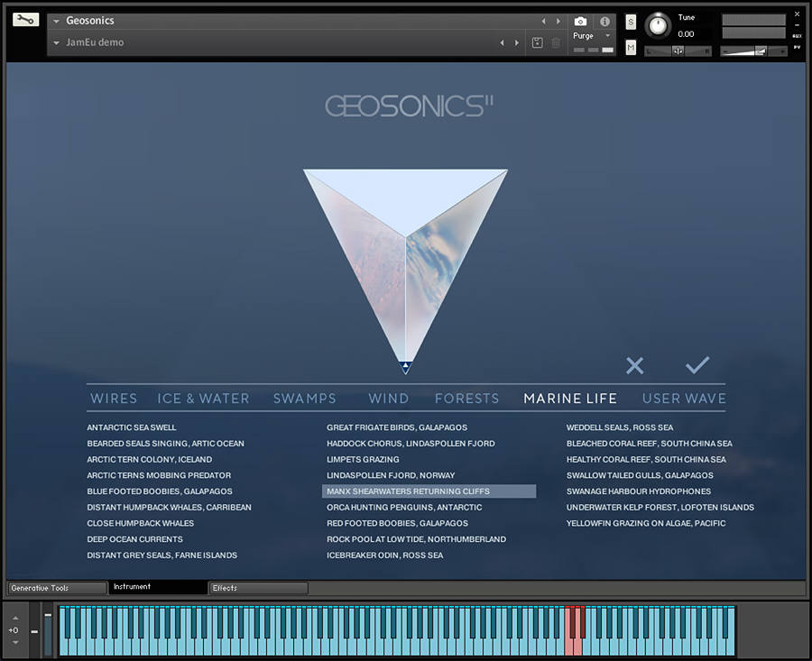Cancel sound selection with the X icon
The width and height of the screenshot is (812, 661).
click(x=634, y=365)
